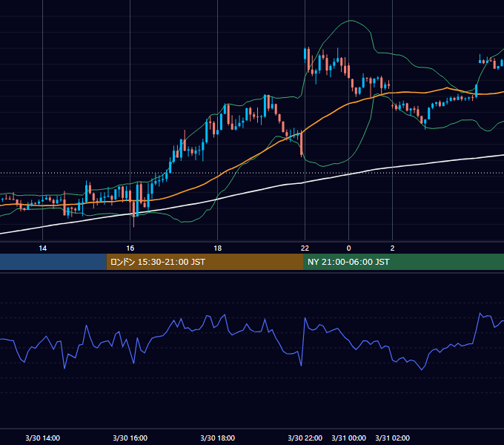Viewport: 504px width, 445px height.
Task: Click the 16 time axis label
Action: 130,248
